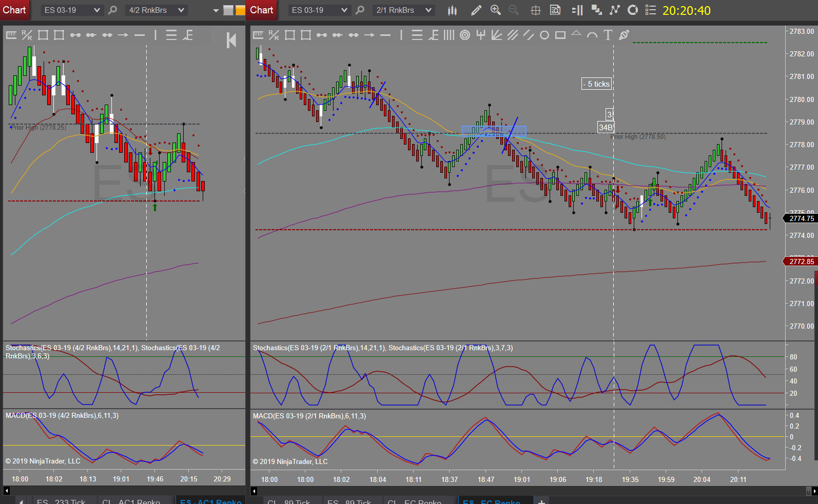Select the trend channel double-line tool
The image size is (818, 504).
[x=529, y=35]
